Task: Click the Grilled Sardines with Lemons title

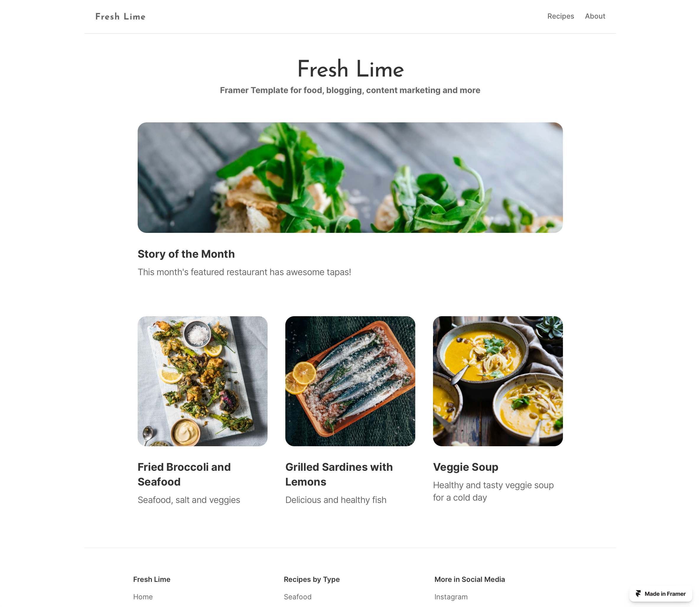Action: 339,474
